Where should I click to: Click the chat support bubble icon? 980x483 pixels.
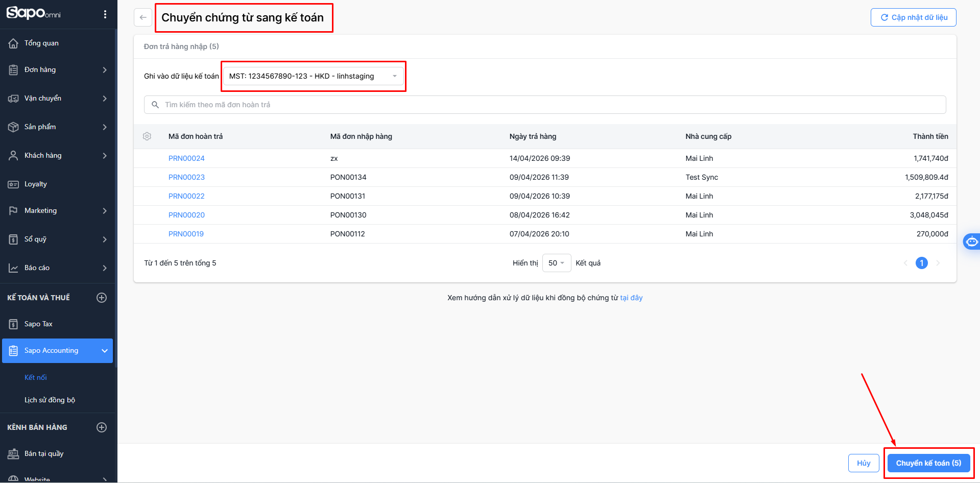(971, 241)
